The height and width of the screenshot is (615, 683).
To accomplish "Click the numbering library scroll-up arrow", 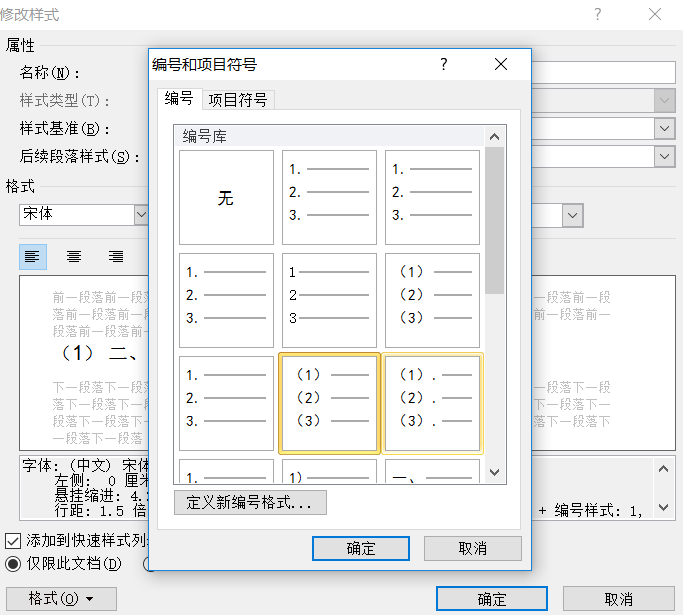I will point(494,136).
